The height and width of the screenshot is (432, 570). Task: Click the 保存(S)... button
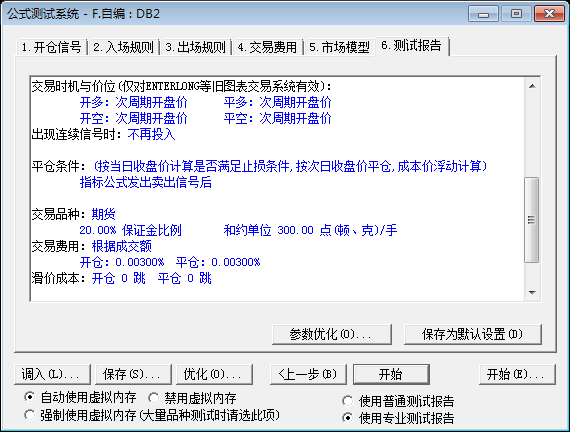pos(133,374)
